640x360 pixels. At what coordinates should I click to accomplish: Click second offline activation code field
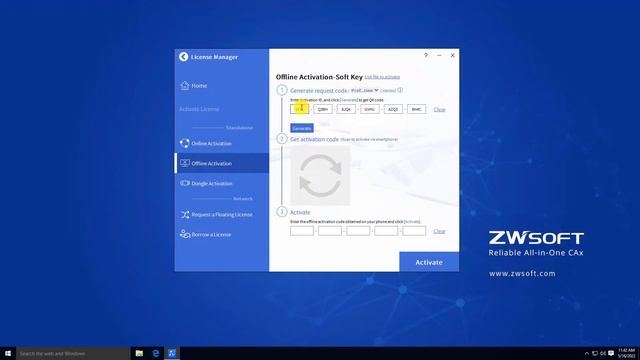pyautogui.click(x=330, y=231)
